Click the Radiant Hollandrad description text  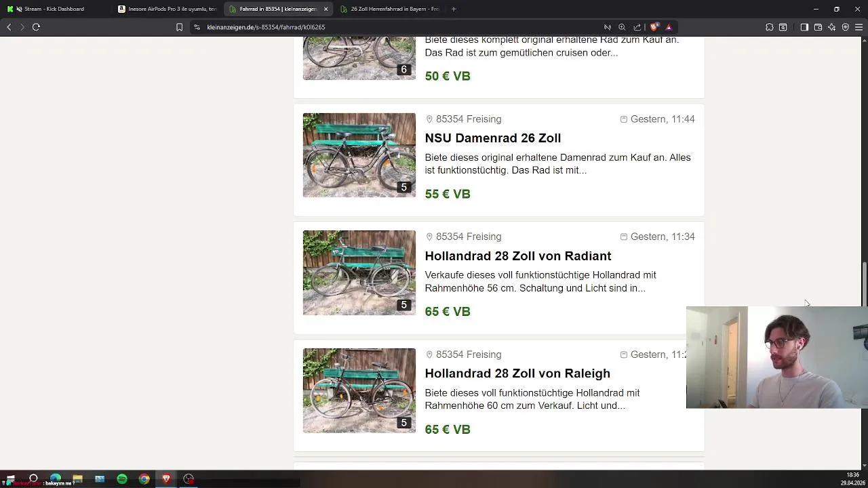tap(540, 281)
